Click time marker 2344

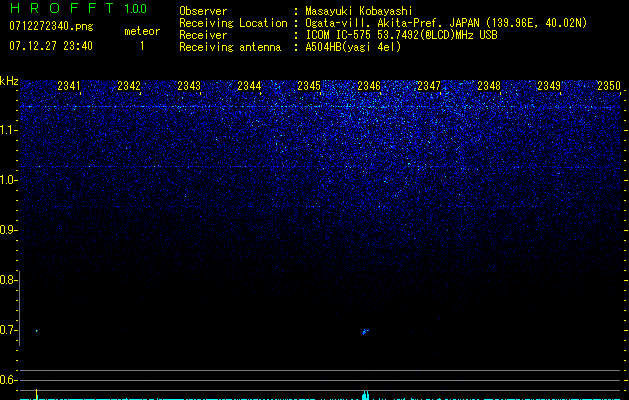pos(249,86)
